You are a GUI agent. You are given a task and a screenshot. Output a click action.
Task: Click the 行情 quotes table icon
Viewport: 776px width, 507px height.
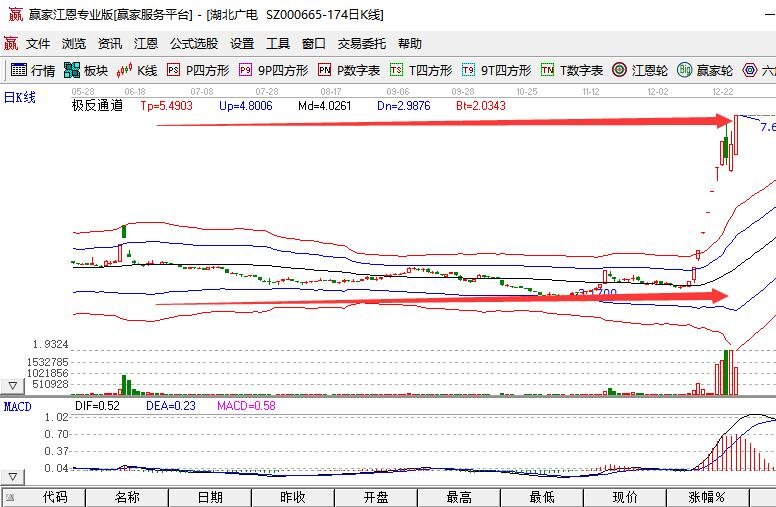coord(19,70)
